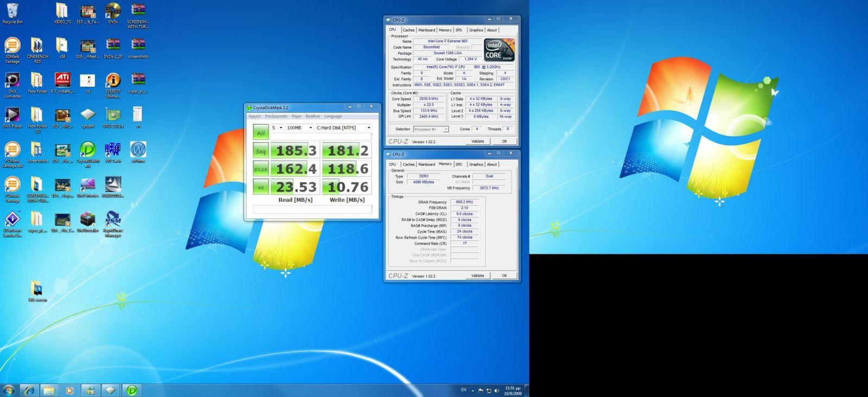
Task: Open the Αρχείο menu in CrystalDiskMark
Action: tap(254, 116)
